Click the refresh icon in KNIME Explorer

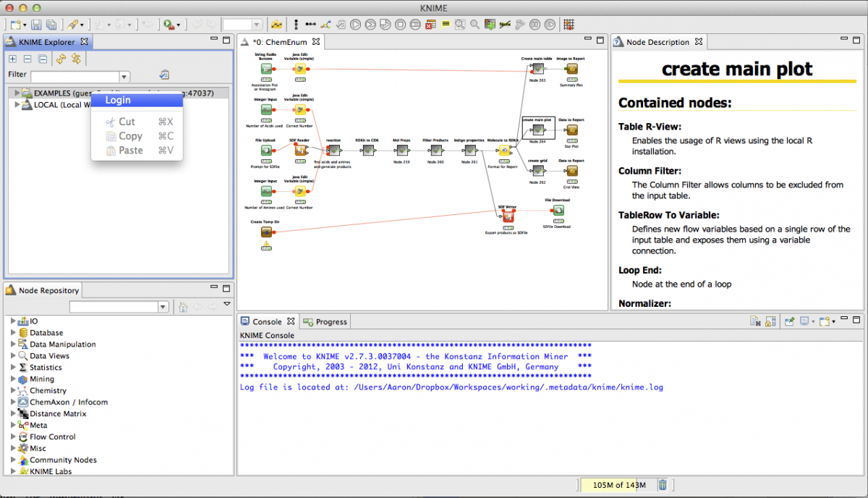click(61, 59)
